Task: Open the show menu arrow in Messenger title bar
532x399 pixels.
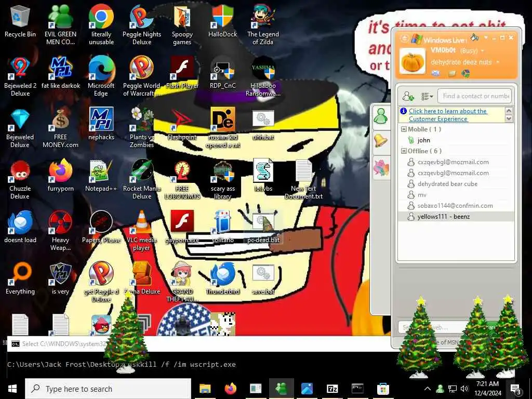Action: (x=486, y=37)
